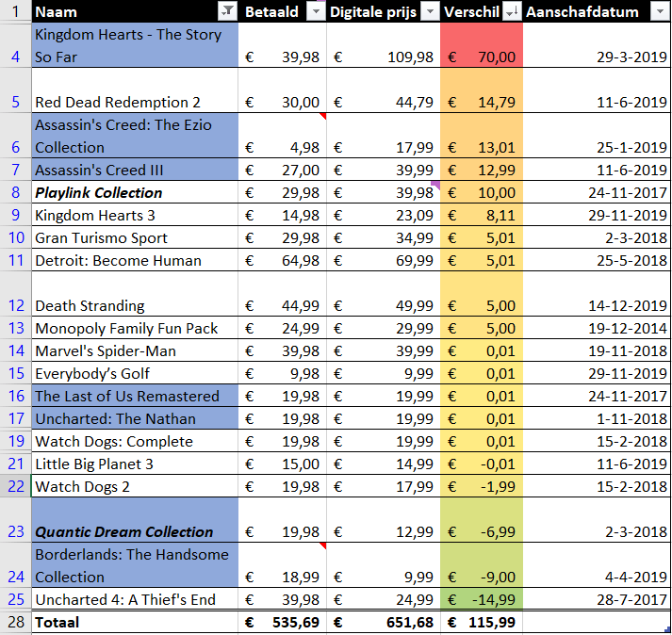This screenshot has height=635, width=672.
Task: Click the -1,99 Verschil cell
Action: [482, 486]
